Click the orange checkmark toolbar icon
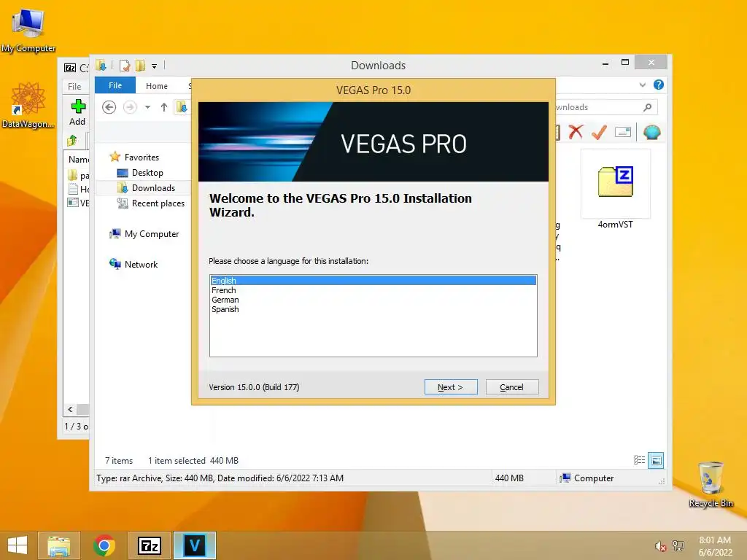 click(599, 132)
